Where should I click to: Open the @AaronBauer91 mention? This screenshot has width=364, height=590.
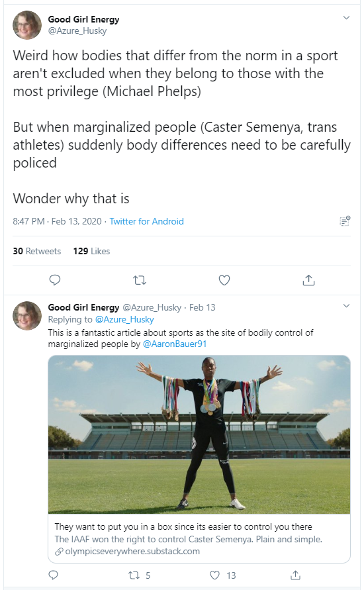click(175, 344)
